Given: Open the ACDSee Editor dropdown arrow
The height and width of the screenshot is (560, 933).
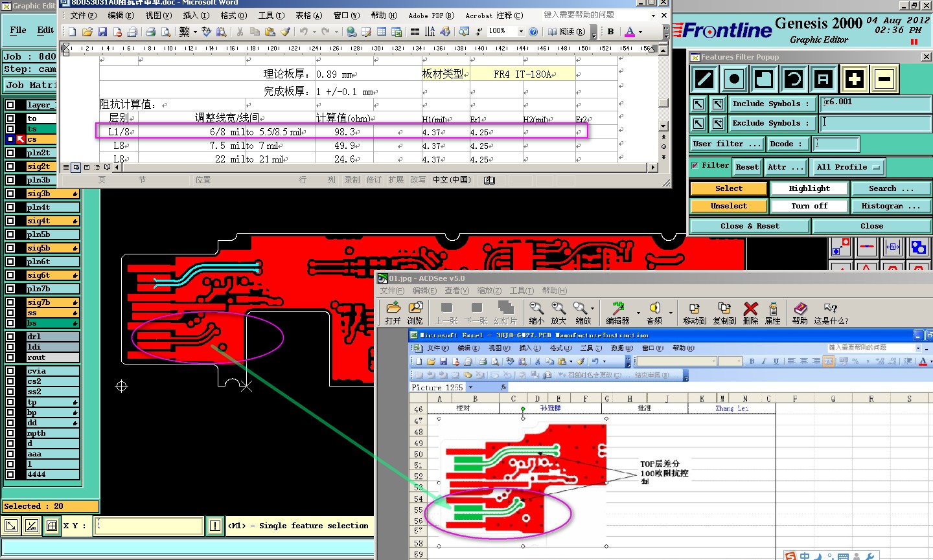Looking at the screenshot, I should click(638, 313).
